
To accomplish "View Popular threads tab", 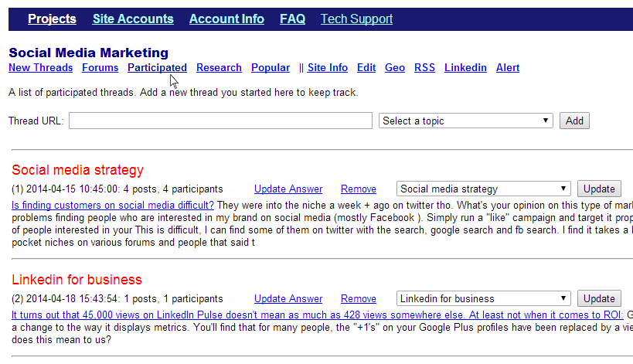I will tap(271, 68).
